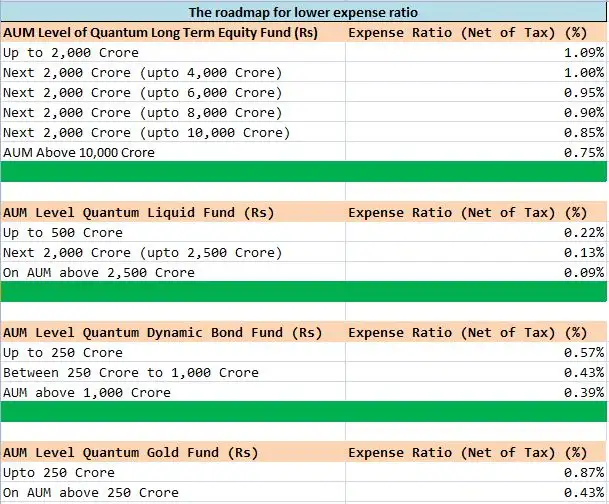Click the title 'The roadmap for lower expense ratio'
Screen dimensions: 609x504
[x=304, y=13]
